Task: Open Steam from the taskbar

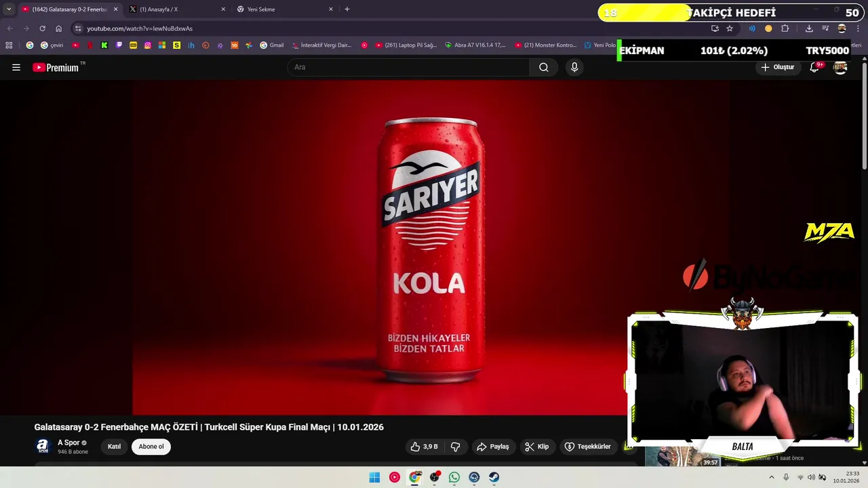Action: pos(494,477)
